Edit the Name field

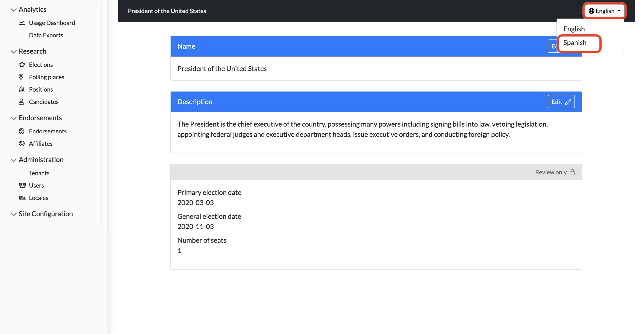point(552,46)
